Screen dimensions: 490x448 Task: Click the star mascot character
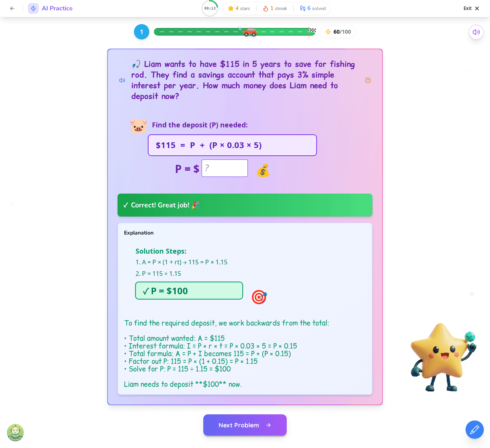443,357
